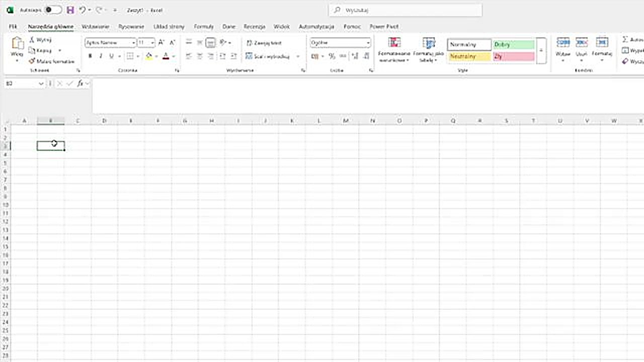This screenshot has width=644, height=362.
Task: Expand the Name Box dropdown arrow
Action: (x=41, y=83)
